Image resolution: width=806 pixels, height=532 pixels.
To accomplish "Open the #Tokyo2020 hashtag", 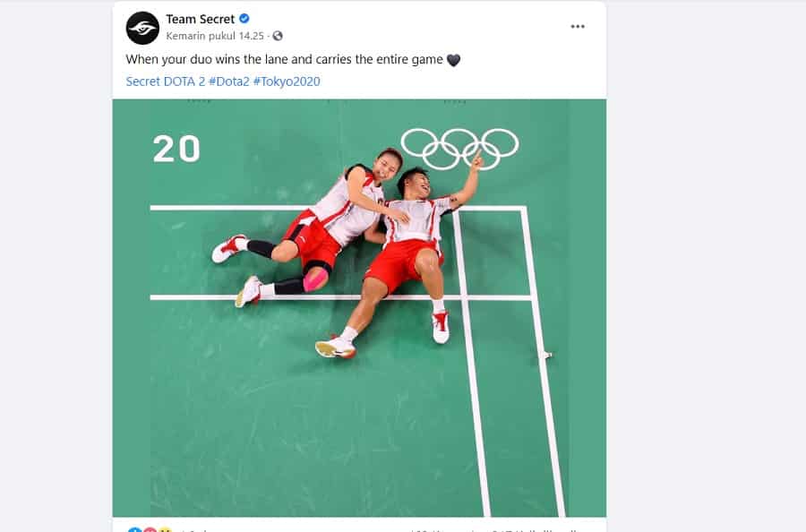I will [x=287, y=82].
